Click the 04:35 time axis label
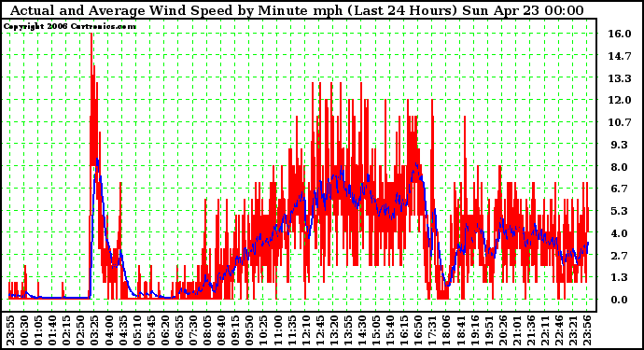The width and height of the screenshot is (644, 350). (x=122, y=330)
